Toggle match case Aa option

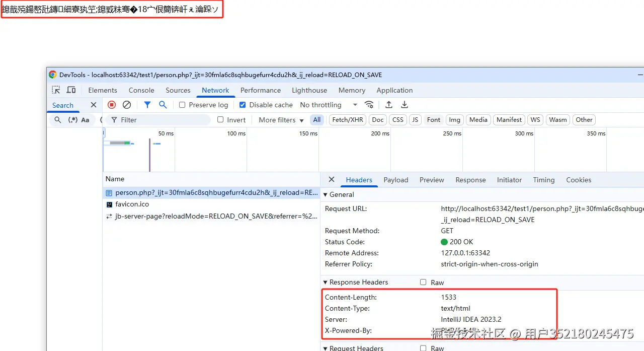click(85, 120)
